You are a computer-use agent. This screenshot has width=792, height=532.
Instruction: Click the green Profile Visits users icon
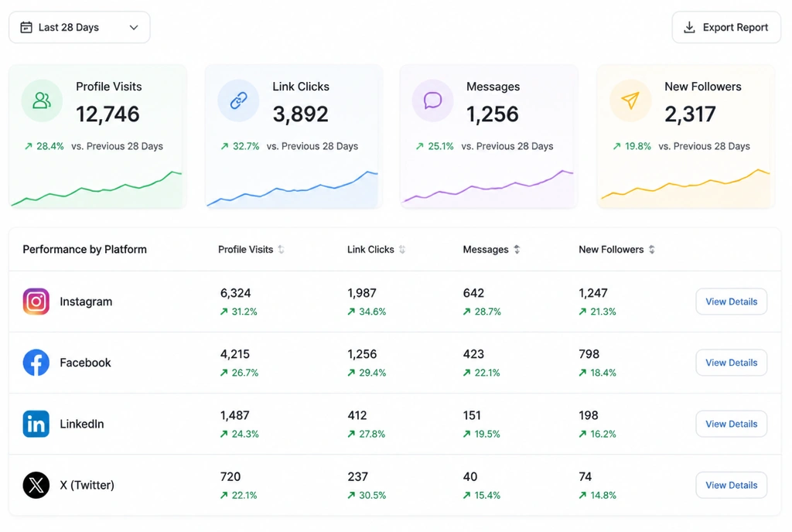click(x=42, y=101)
